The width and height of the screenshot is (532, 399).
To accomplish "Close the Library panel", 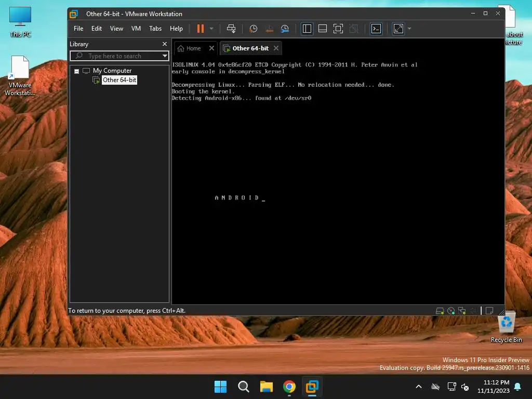I will click(165, 44).
